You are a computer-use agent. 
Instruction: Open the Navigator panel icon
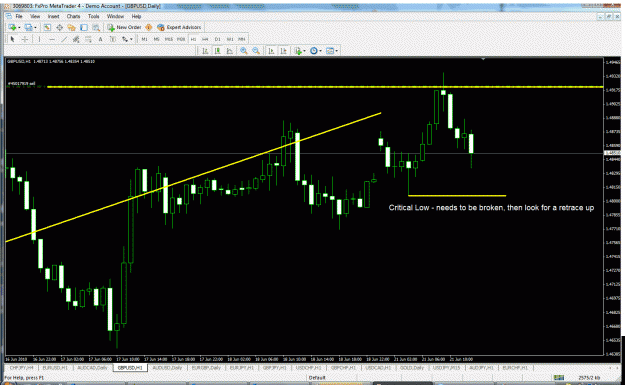coord(71,27)
